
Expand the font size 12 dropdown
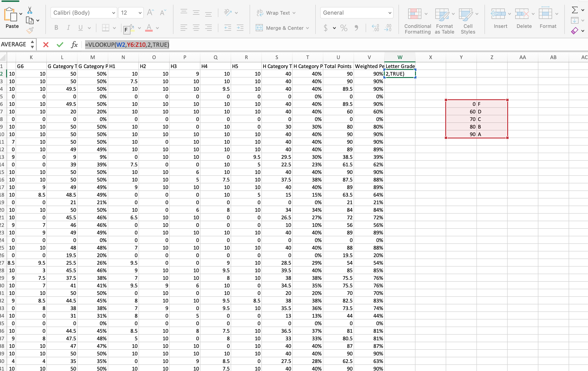(x=140, y=13)
